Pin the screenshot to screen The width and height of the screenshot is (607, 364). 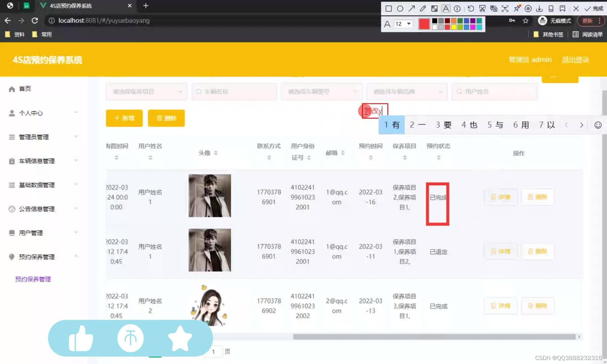click(517, 8)
